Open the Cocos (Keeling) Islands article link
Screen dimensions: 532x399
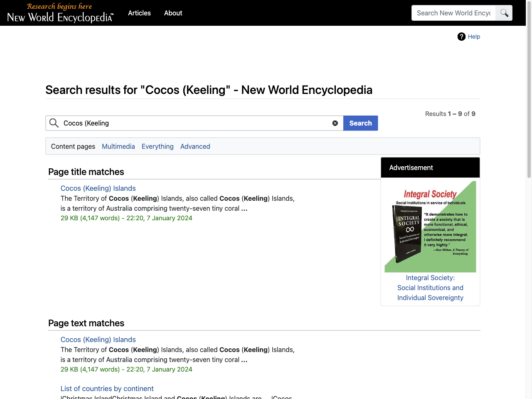click(98, 188)
